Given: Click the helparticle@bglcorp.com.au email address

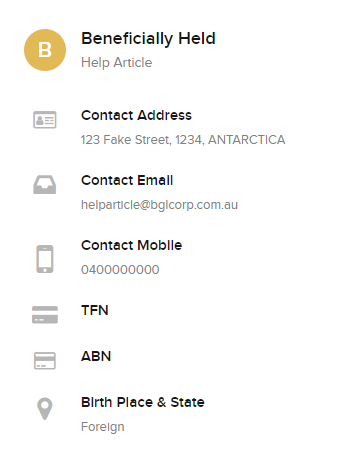Looking at the screenshot, I should click(159, 205).
